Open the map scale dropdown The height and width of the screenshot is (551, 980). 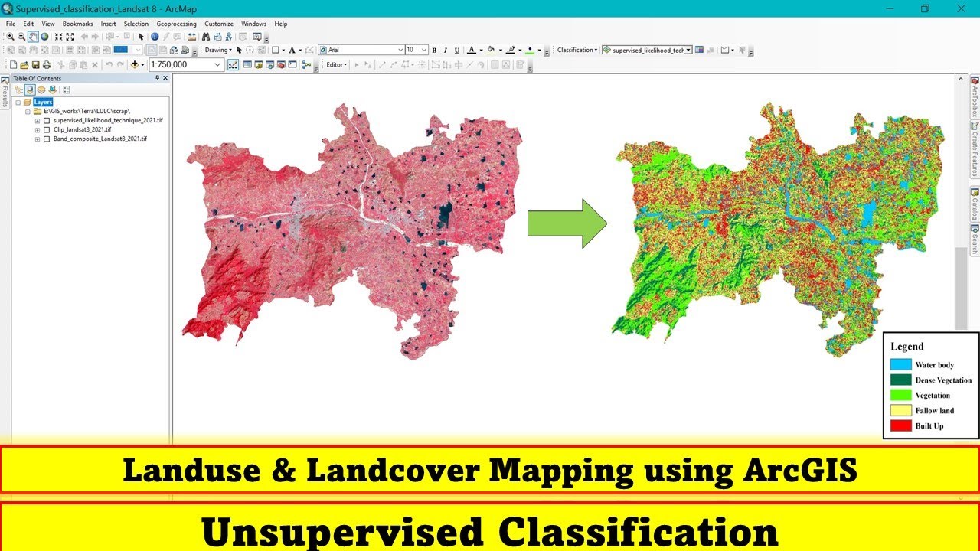coord(217,65)
